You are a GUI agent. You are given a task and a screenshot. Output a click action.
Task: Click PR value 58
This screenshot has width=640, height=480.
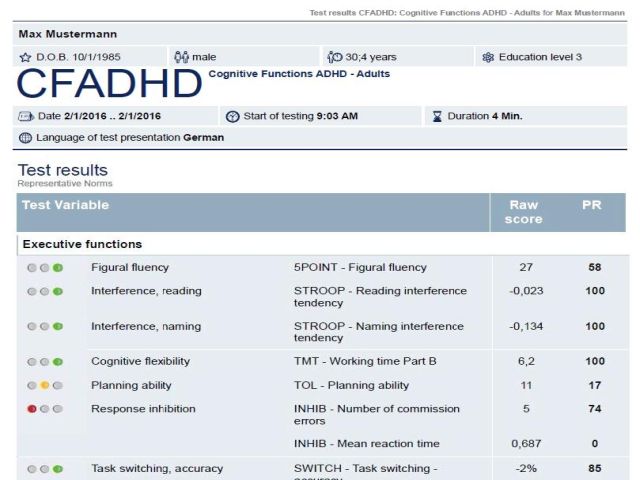[595, 267]
